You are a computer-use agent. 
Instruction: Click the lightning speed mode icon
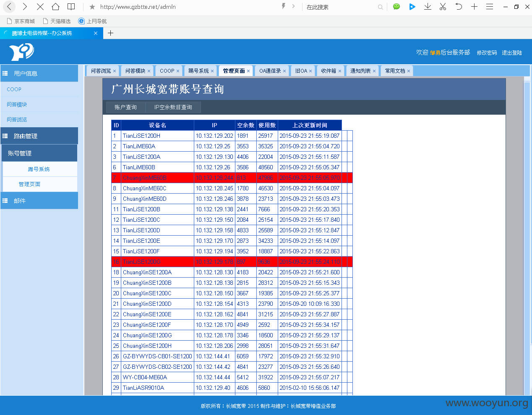pos(284,6)
